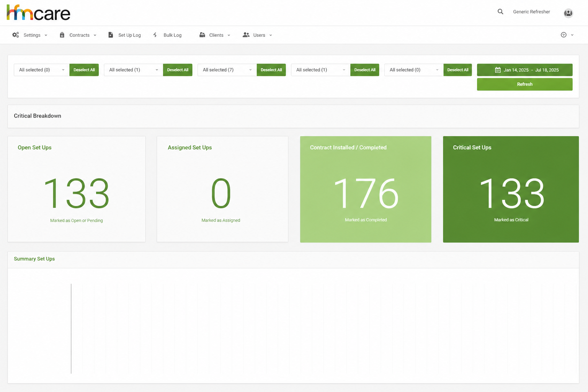The height and width of the screenshot is (392, 588).
Task: Open the user avatar profile icon
Action: 568,13
